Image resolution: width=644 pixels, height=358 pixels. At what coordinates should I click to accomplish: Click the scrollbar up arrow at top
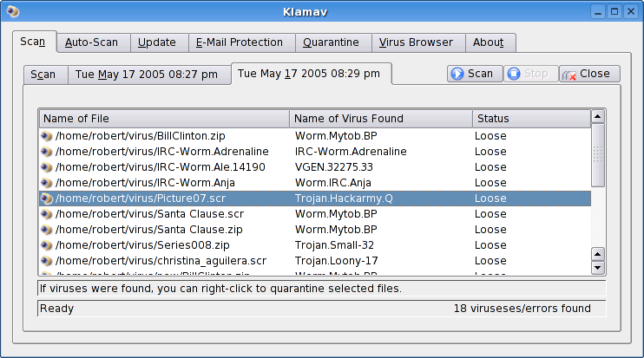598,117
